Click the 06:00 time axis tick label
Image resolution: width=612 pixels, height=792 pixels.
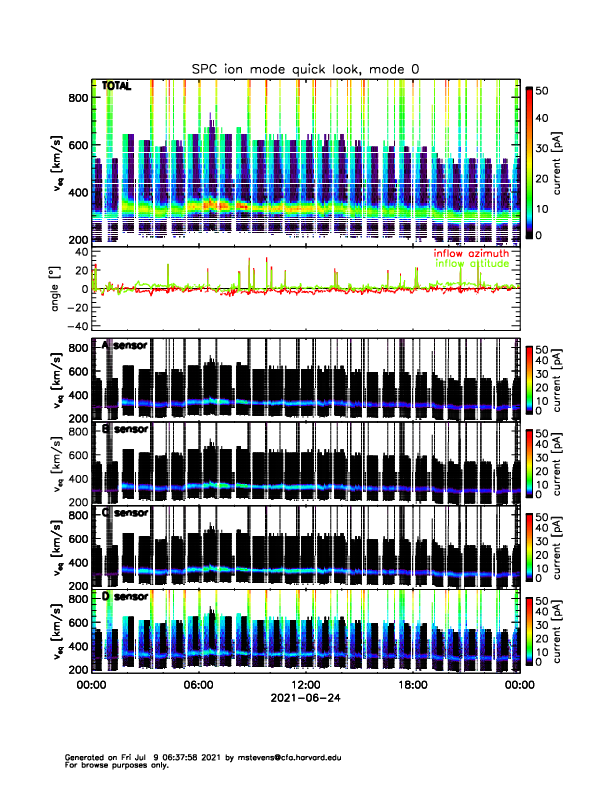tap(198, 685)
